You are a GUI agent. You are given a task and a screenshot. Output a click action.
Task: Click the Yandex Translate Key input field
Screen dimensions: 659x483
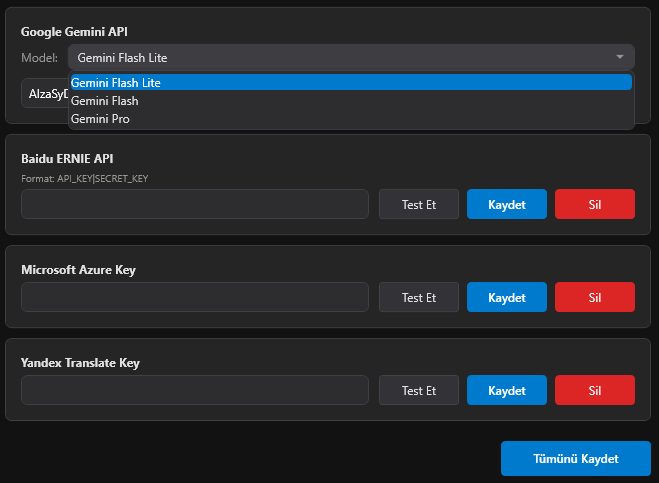[x=195, y=390]
